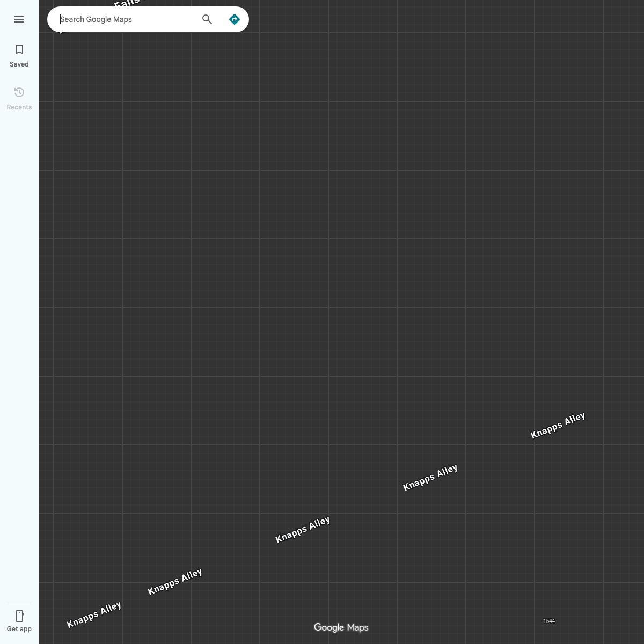Image resolution: width=644 pixels, height=644 pixels.
Task: Click the Get app phone icon
Action: pyautogui.click(x=19, y=616)
